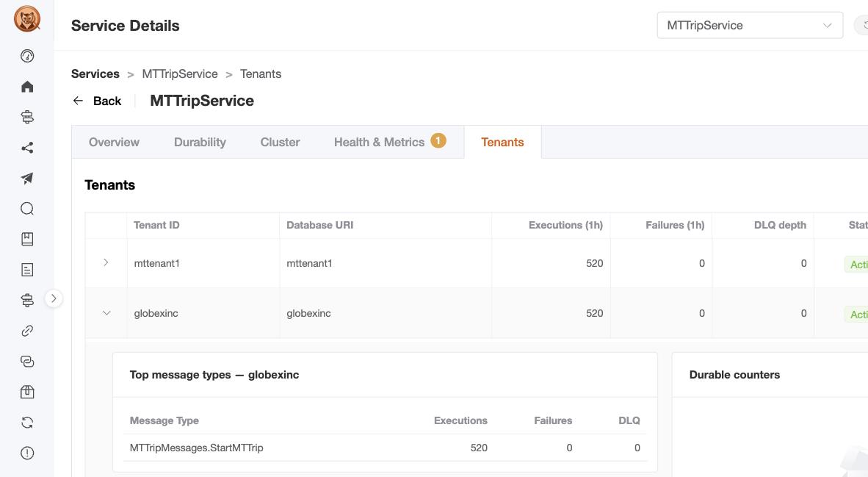The image size is (868, 477).
Task: Open the circular sync arrows icon in sidebar
Action: click(27, 423)
